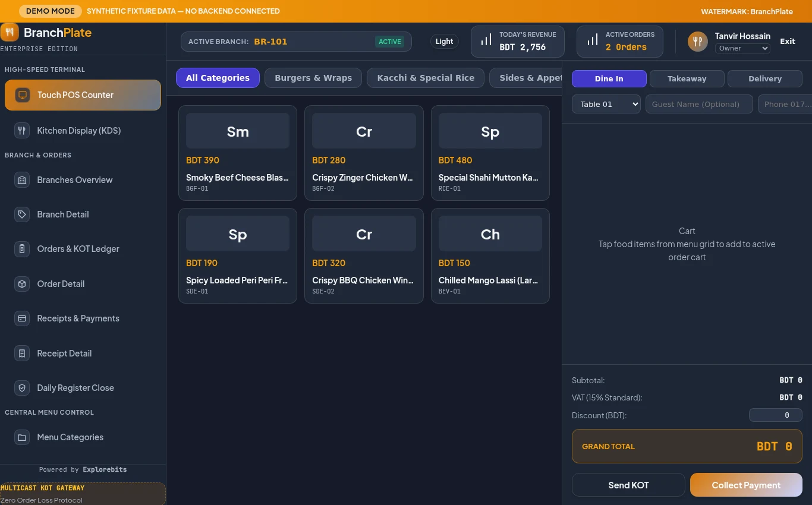This screenshot has height=505, width=812.
Task: Click Collect Payment button
Action: click(746, 485)
